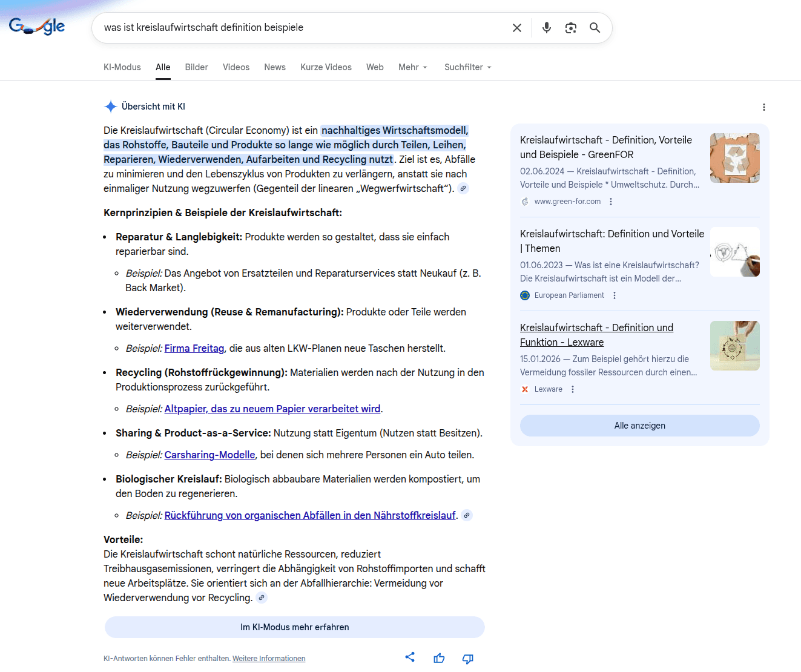
Task: Clear the search query with the X icon
Action: pyautogui.click(x=516, y=27)
